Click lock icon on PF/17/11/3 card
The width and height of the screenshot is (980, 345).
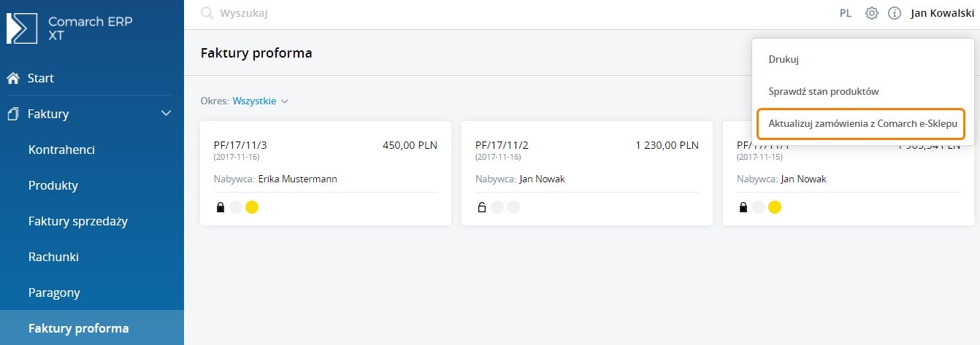coord(221,207)
